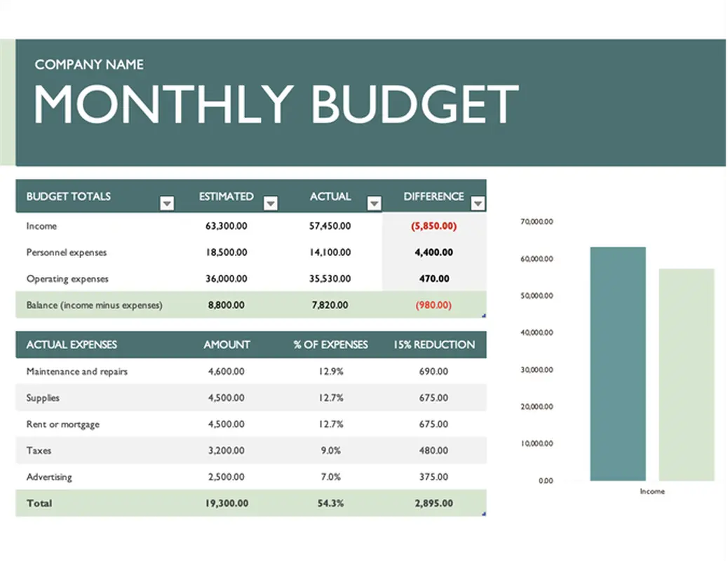728x561 pixels.
Task: Select the Taxes row label
Action: coord(39,451)
